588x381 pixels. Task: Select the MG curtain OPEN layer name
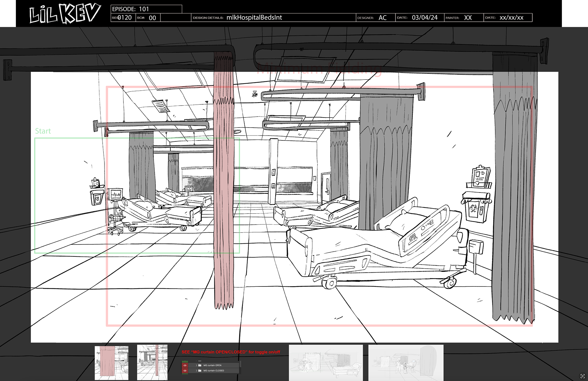coord(213,365)
